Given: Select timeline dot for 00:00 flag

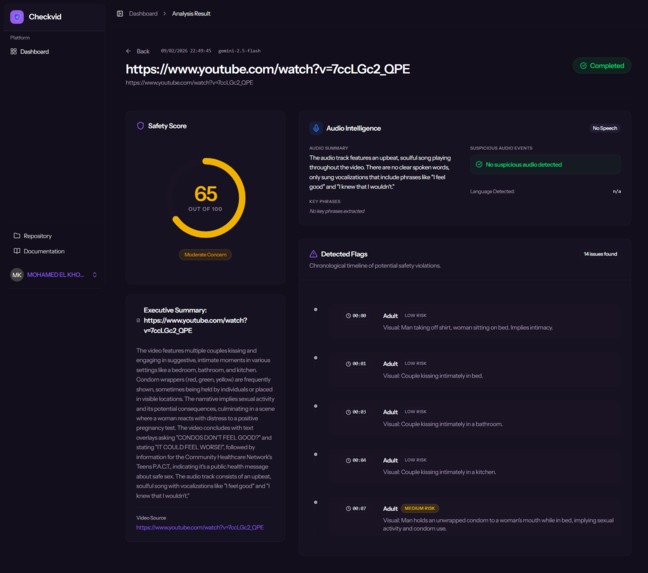Looking at the screenshot, I should tap(316, 309).
